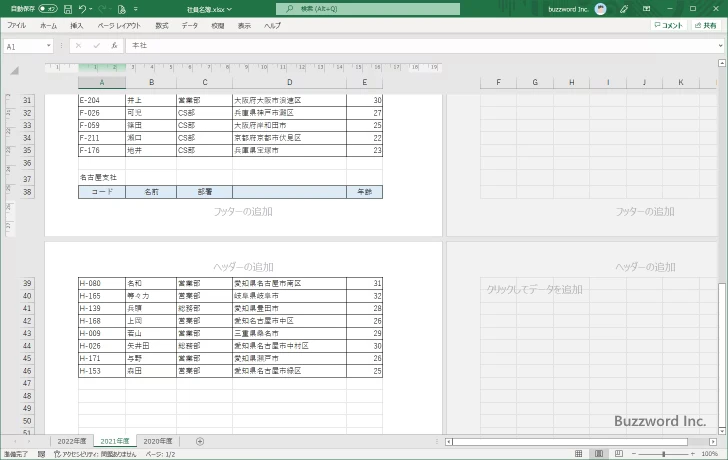
Task: Click the touch/mouse mode icon
Action: [122, 9]
